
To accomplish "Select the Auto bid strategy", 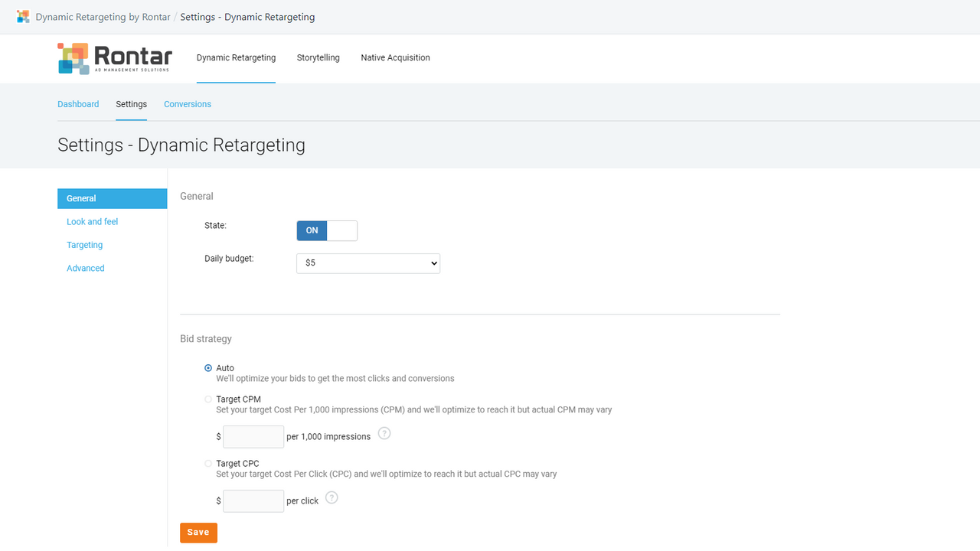I will click(x=207, y=368).
